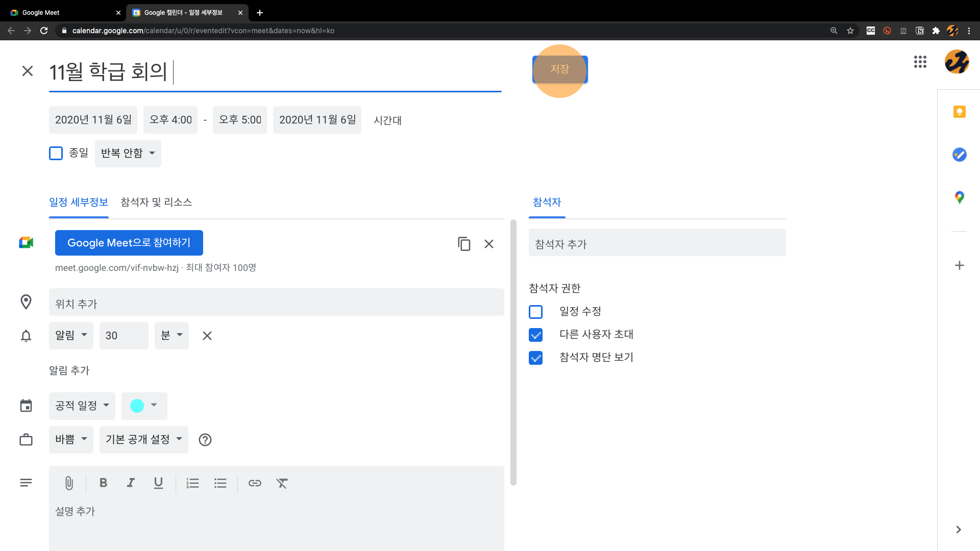The image size is (980, 551).
Task: Open the Google apps grid
Action: 920,62
